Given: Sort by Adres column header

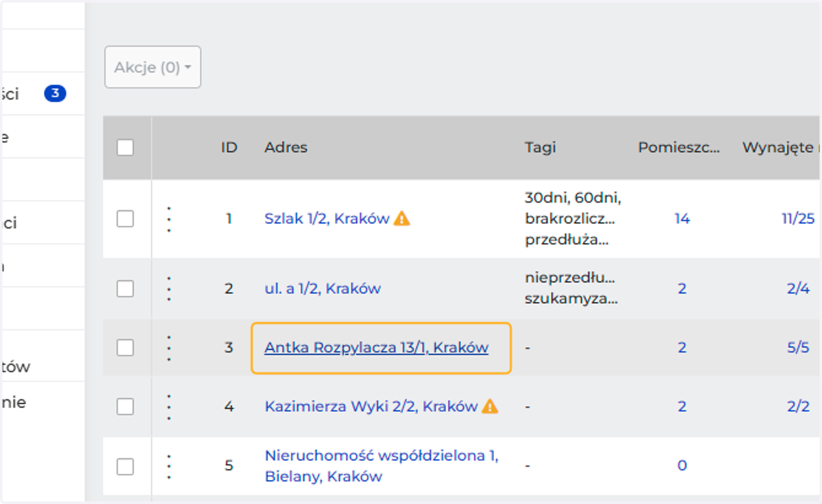Looking at the screenshot, I should pos(286,147).
